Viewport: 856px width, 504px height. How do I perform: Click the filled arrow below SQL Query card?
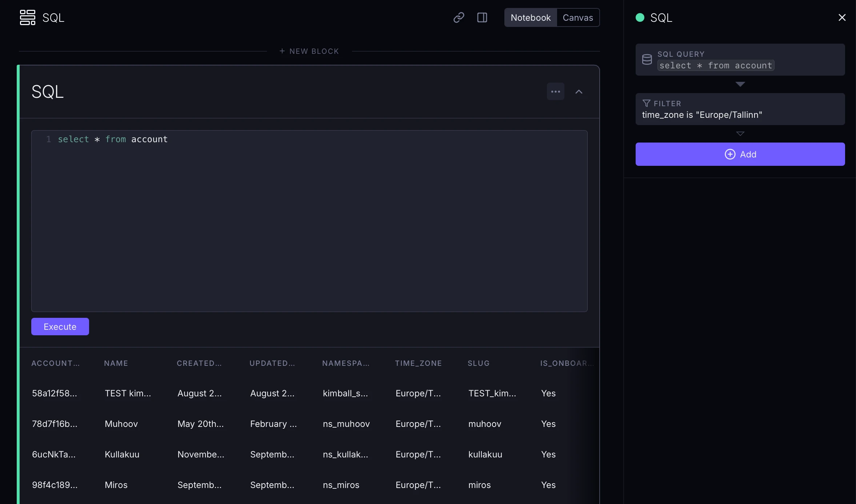740,84
